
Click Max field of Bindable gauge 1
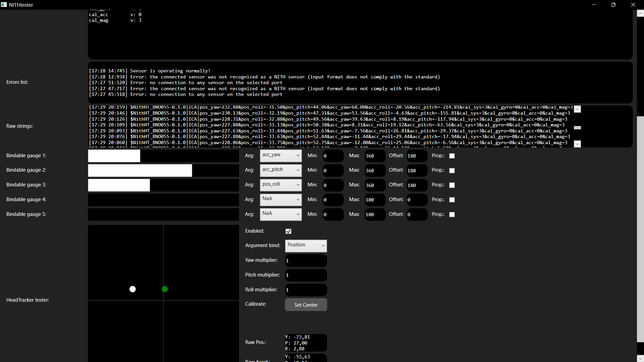pos(375,156)
